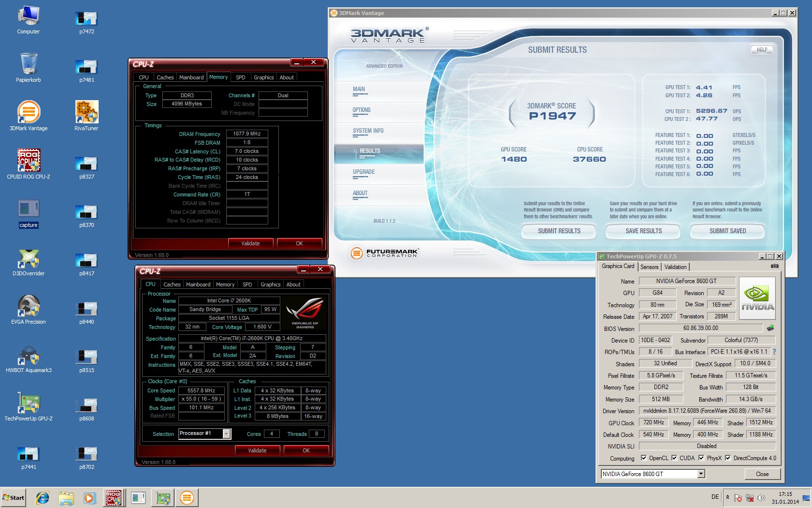The height and width of the screenshot is (508, 812).
Task: Open ABOUT in 3DMark Vantage sidebar
Action: (x=360, y=193)
